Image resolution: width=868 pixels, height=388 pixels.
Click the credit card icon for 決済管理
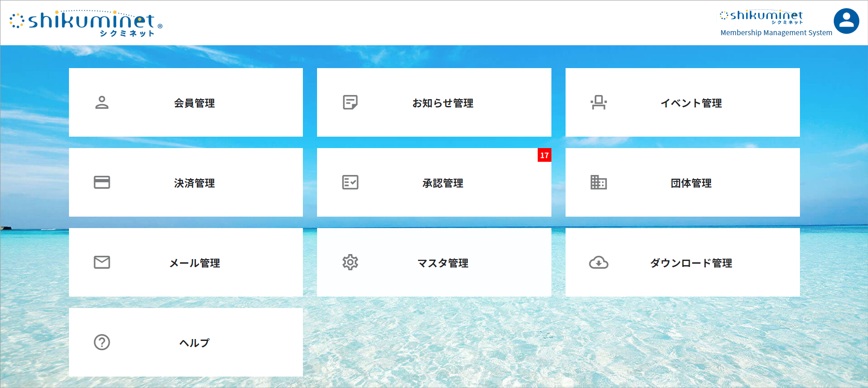[102, 182]
